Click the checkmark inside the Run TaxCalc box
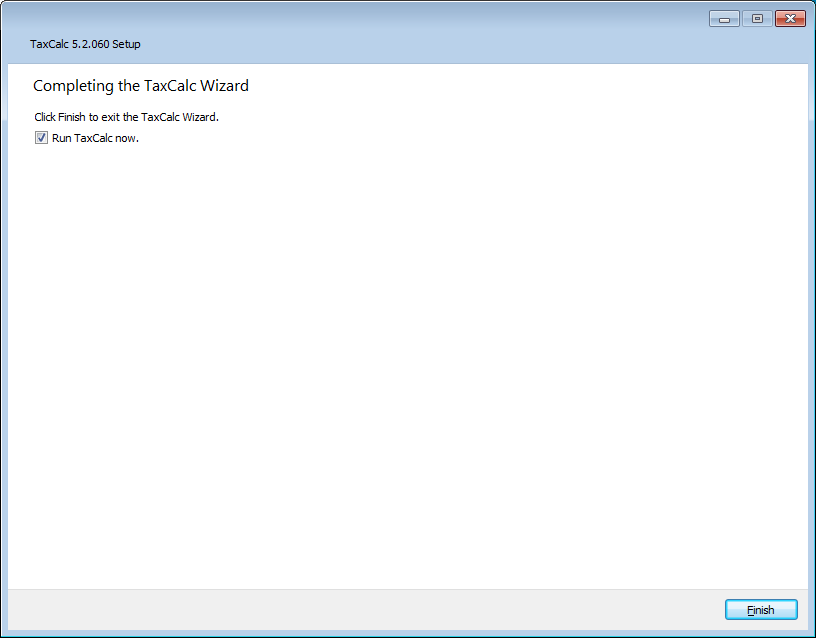Image resolution: width=816 pixels, height=638 pixels. click(41, 138)
